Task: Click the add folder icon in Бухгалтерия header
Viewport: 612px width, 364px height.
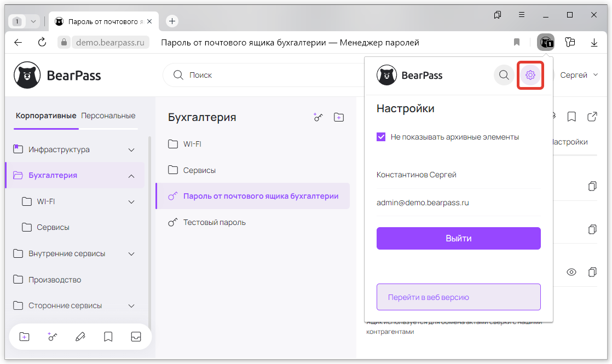Action: coord(339,117)
